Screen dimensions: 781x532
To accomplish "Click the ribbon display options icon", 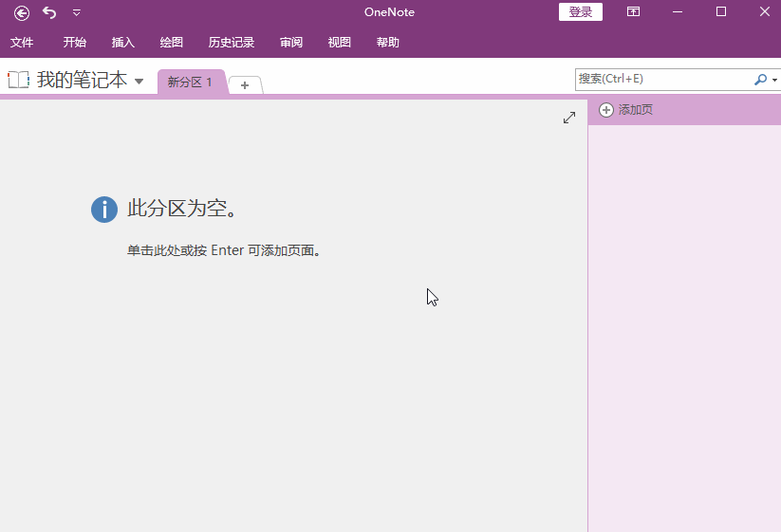I will 633,11.
